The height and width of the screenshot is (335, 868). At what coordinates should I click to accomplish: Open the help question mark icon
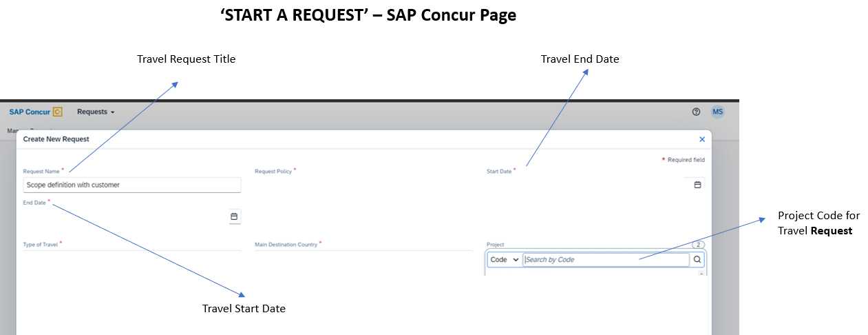[696, 112]
